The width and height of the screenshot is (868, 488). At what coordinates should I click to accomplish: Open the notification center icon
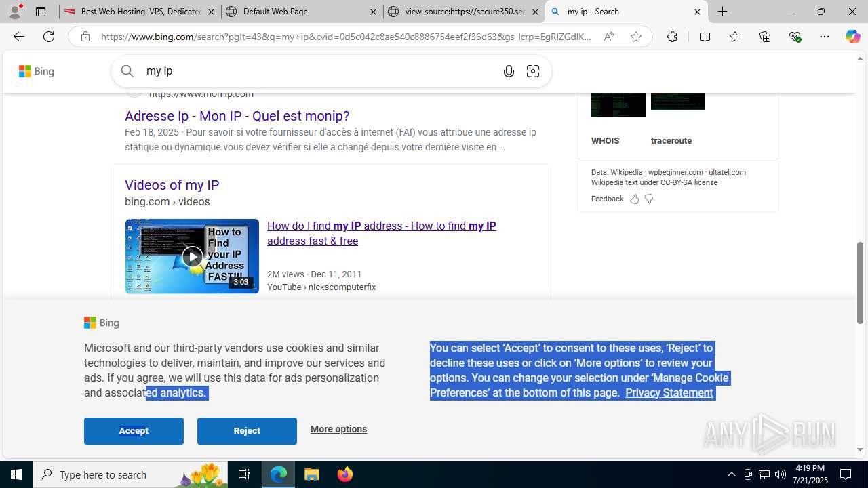846,474
